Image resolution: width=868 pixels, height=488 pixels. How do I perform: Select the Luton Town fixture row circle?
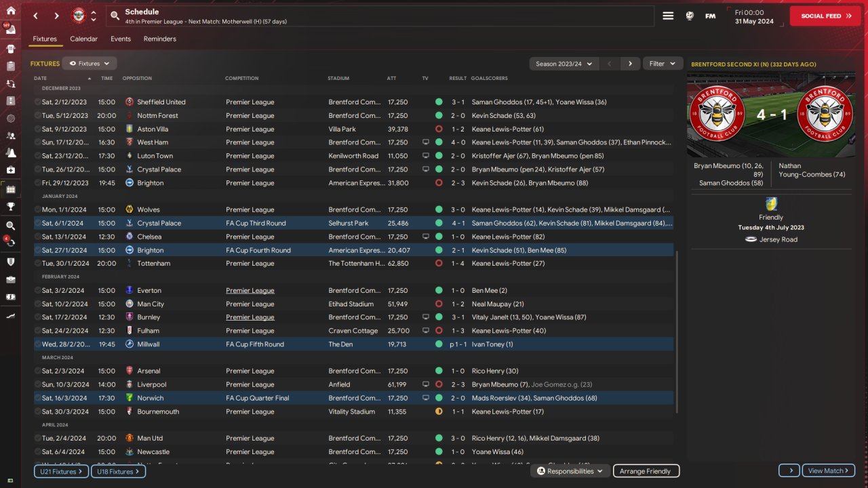point(38,156)
